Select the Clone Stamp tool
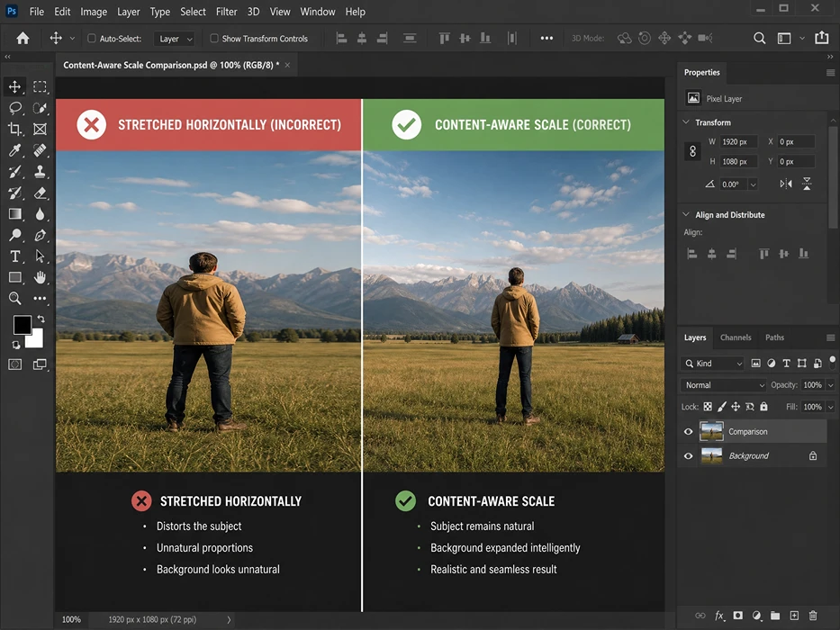Viewport: 840px width, 630px height. 40,172
